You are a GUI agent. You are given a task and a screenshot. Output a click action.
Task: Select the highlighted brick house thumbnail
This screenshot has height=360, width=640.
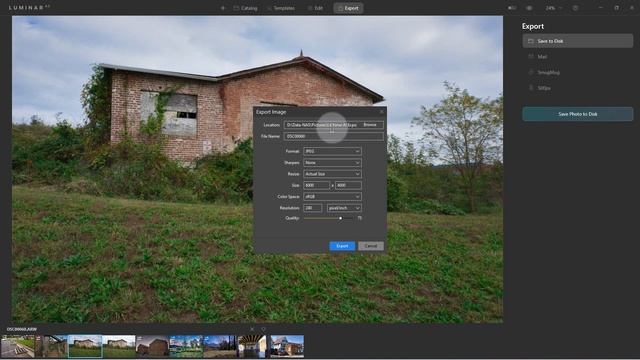[85, 347]
